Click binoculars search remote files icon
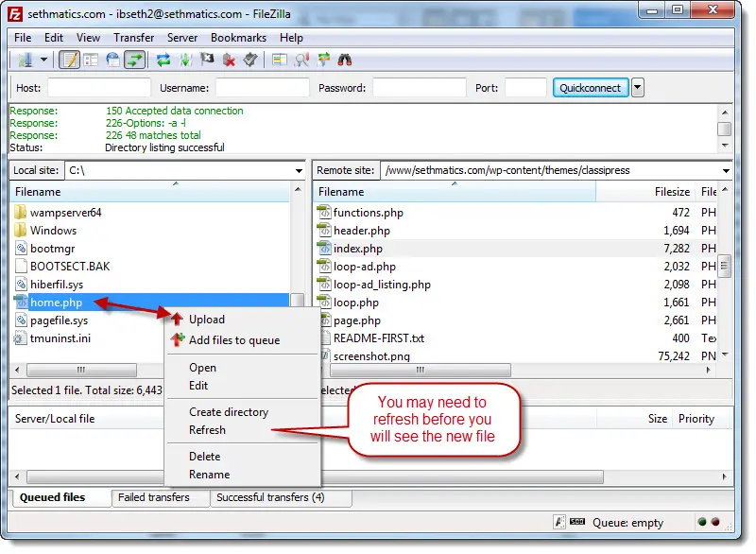The width and height of the screenshot is (756, 554). pyautogui.click(x=345, y=60)
